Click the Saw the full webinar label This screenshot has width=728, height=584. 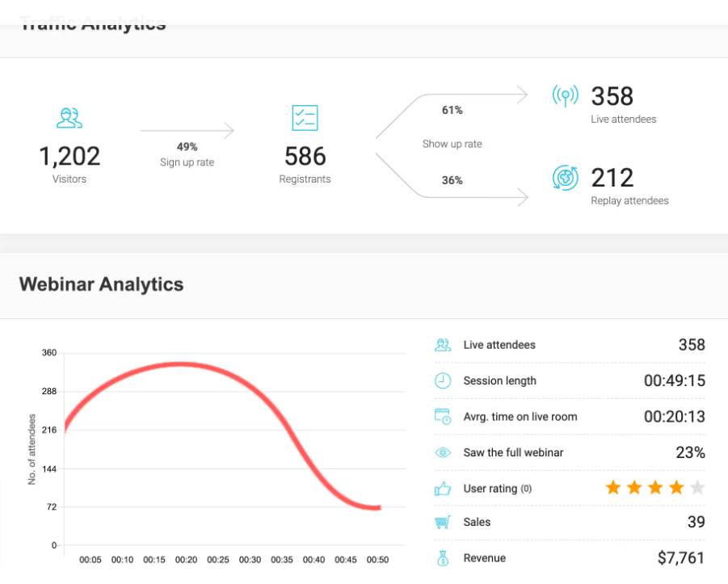(513, 452)
